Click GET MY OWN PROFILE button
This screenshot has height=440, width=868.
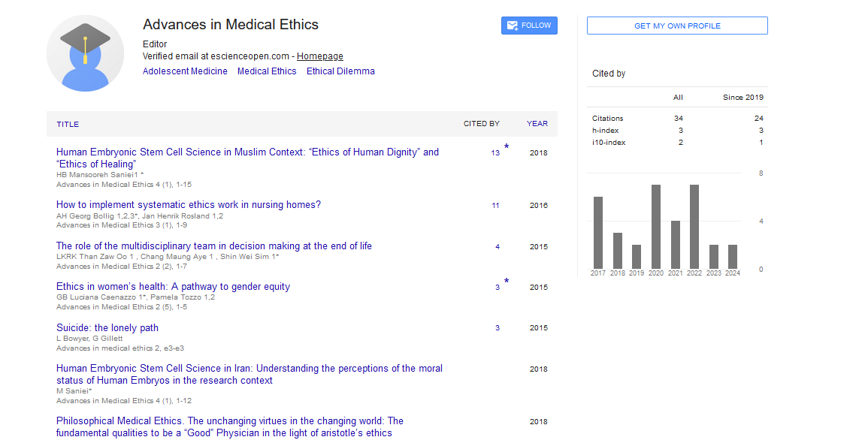pyautogui.click(x=676, y=26)
